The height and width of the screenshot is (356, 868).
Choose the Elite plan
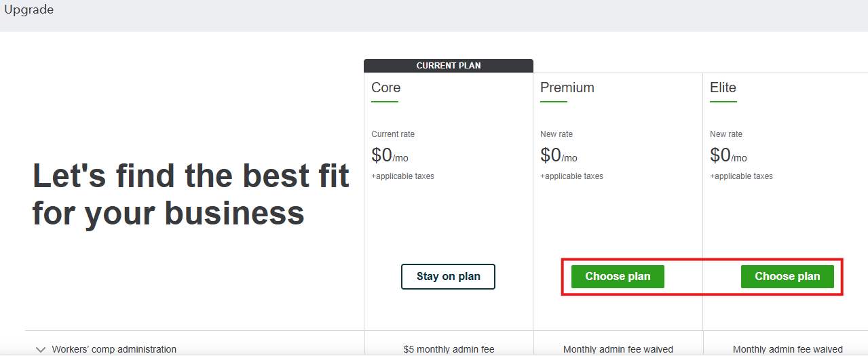[787, 277]
